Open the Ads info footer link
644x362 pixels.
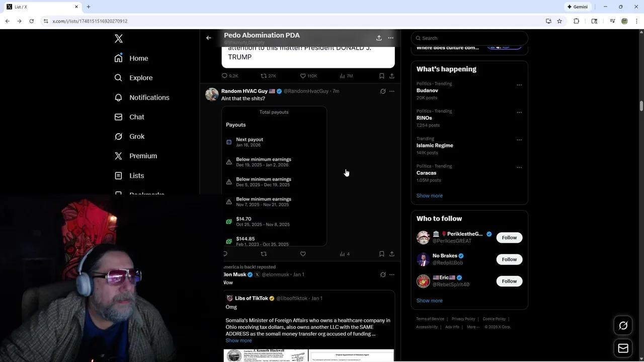point(452,327)
